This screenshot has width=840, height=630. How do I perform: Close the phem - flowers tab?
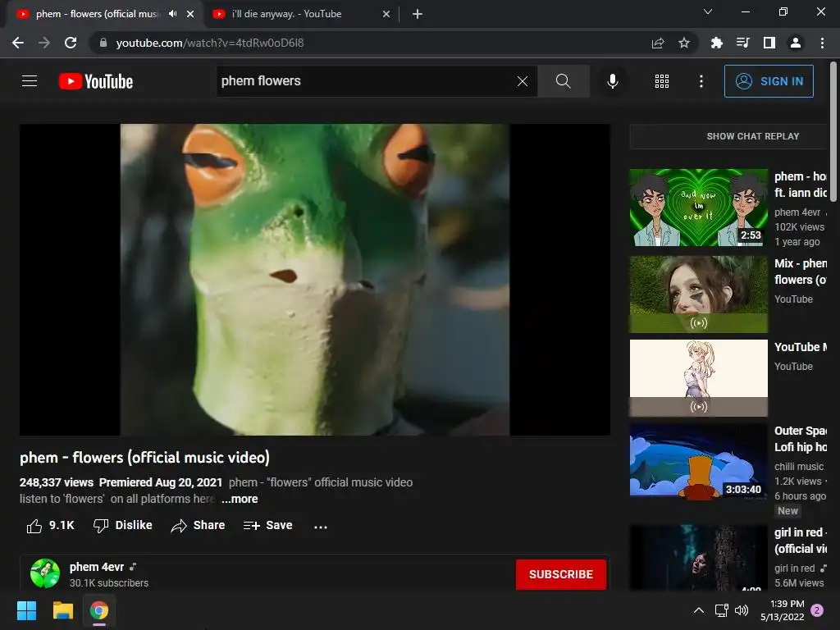coord(190,14)
